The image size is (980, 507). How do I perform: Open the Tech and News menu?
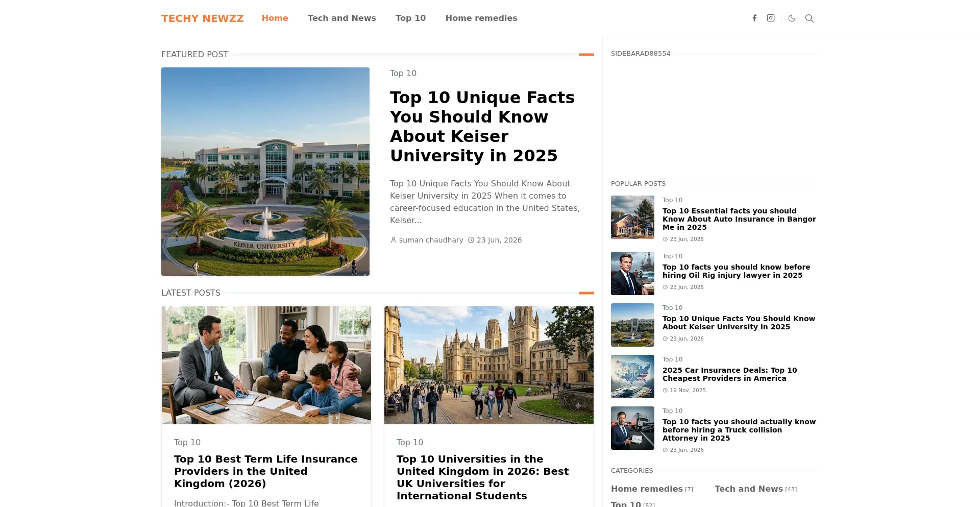point(342,18)
